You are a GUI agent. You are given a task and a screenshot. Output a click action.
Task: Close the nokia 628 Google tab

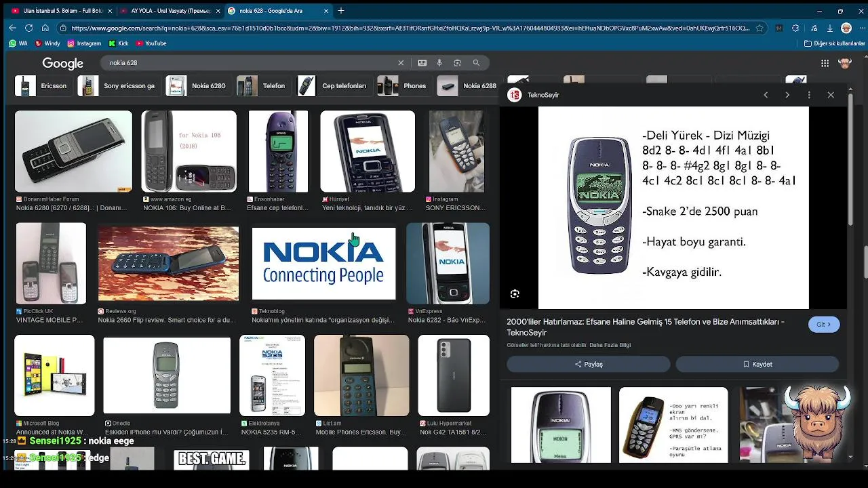coord(326,11)
